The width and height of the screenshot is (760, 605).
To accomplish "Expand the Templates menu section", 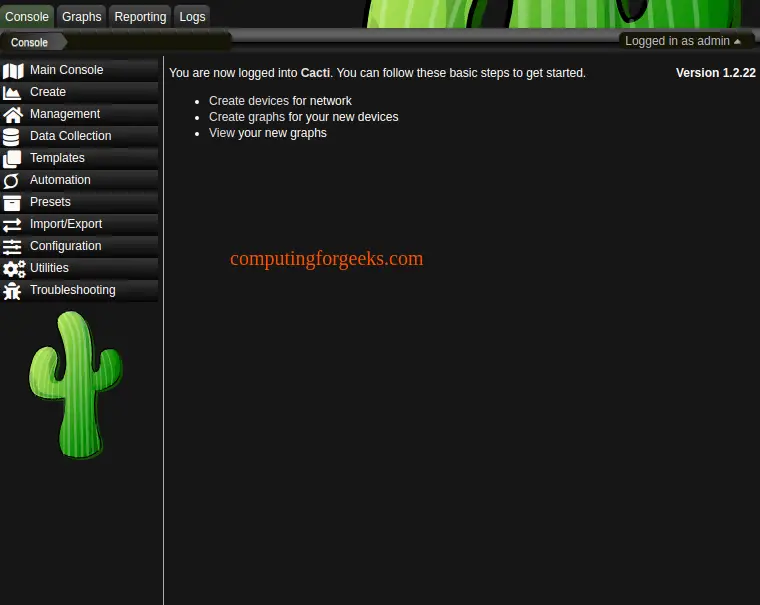I will tap(79, 158).
